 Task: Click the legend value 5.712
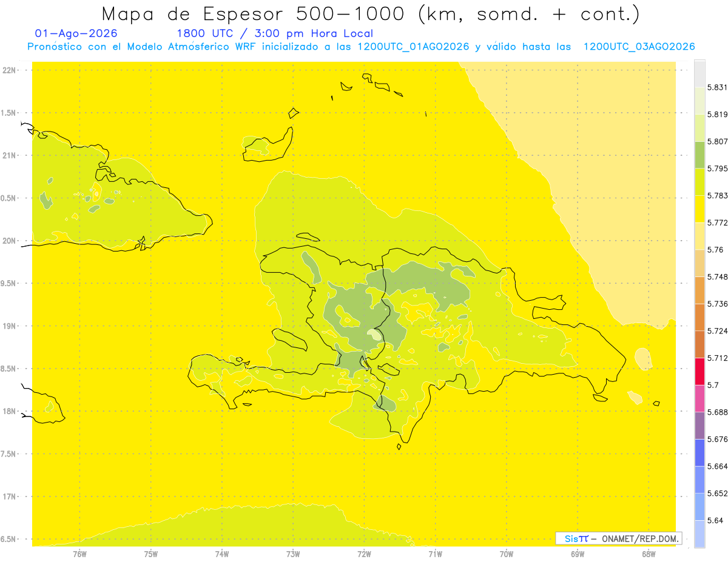718,358
